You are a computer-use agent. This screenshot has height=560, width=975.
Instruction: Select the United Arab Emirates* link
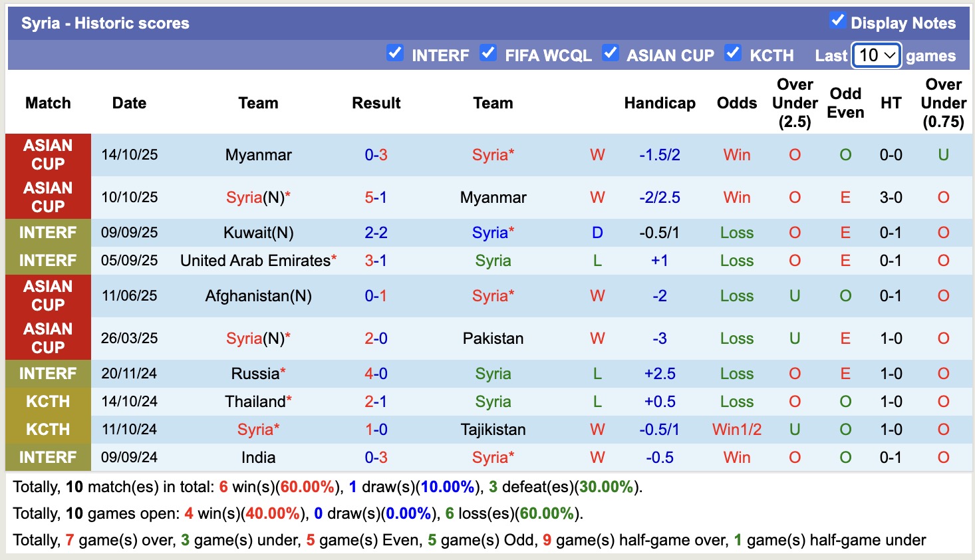click(258, 260)
